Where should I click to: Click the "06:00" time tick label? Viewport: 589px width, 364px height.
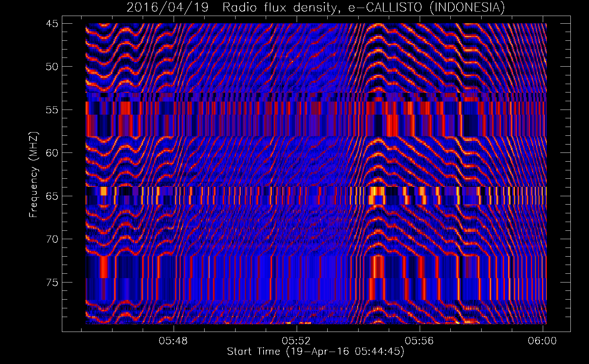tap(542, 341)
